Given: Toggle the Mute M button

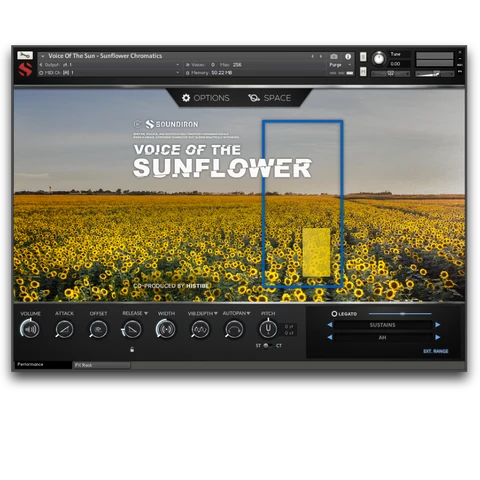Looking at the screenshot, I should point(363,71).
